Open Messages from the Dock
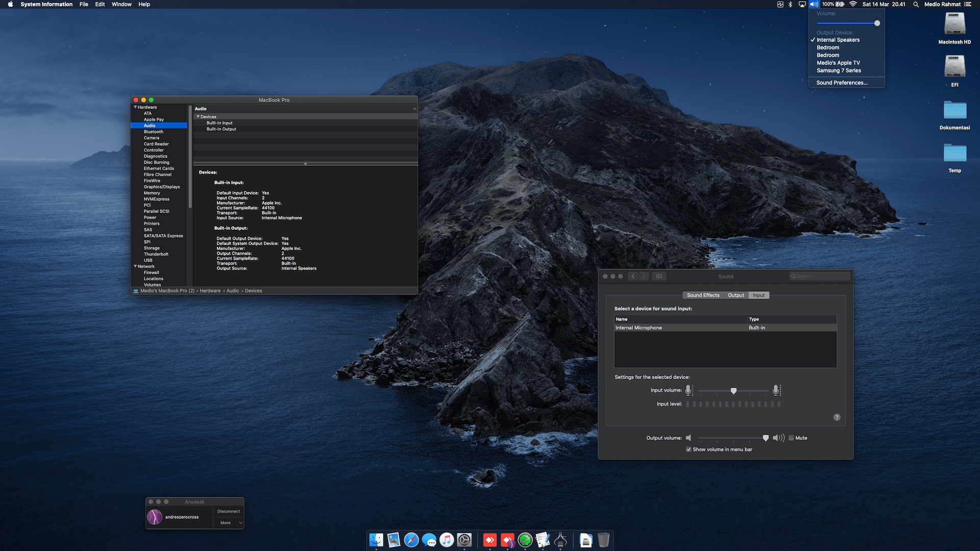Screen dimensions: 980x551 coord(429,540)
